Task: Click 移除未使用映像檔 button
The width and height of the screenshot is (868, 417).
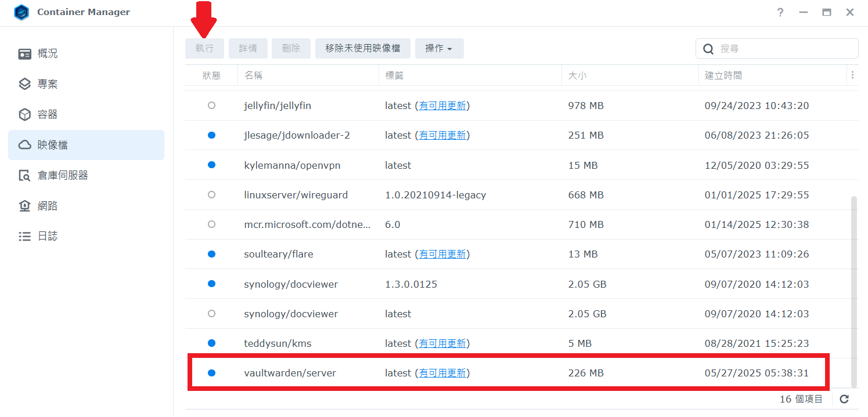Action: (363, 49)
